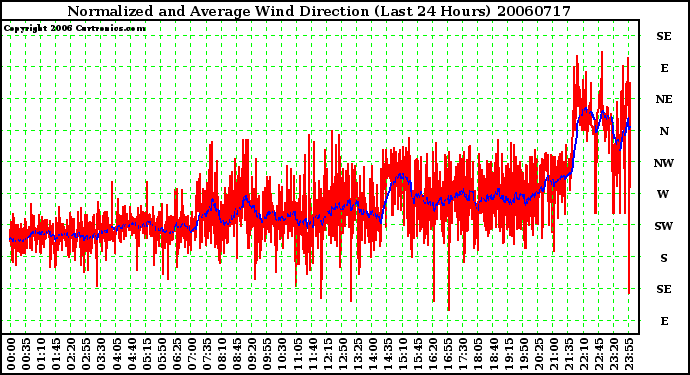The width and height of the screenshot is (690, 375).
Task: Click the "Copyright 2006 Cartronics.com" text
Action: tap(74, 28)
